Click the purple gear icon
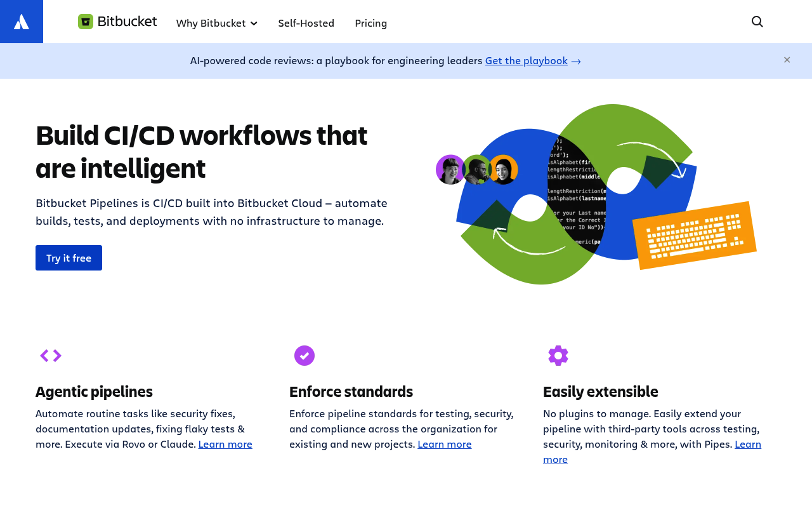 558,356
